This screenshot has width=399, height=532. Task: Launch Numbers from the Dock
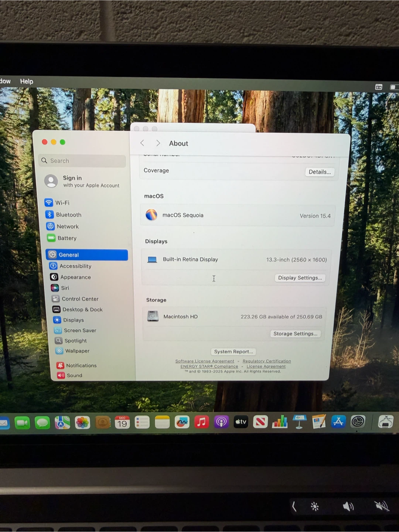pyautogui.click(x=280, y=422)
